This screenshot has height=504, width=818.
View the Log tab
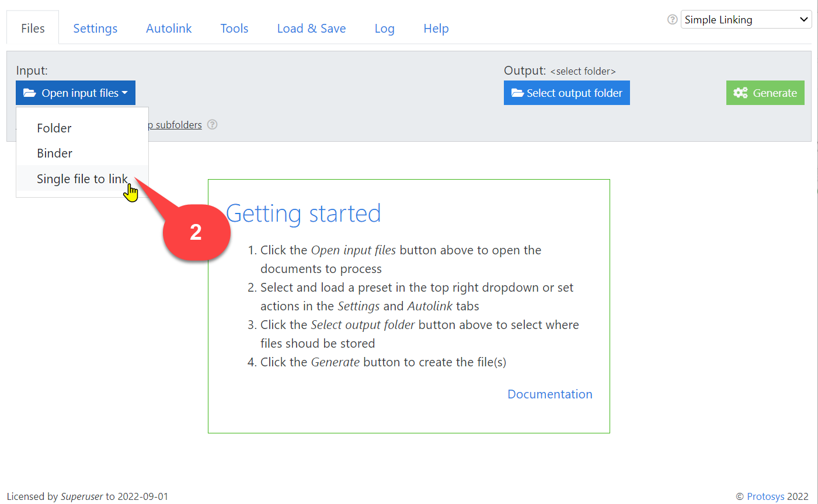point(384,29)
